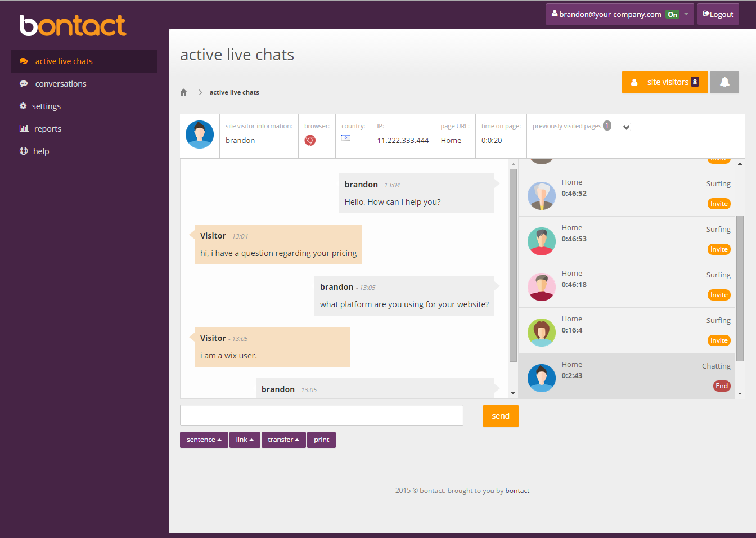End the chat with visitor at 0:2:43
Screen dimensions: 756x538
pyautogui.click(x=722, y=386)
